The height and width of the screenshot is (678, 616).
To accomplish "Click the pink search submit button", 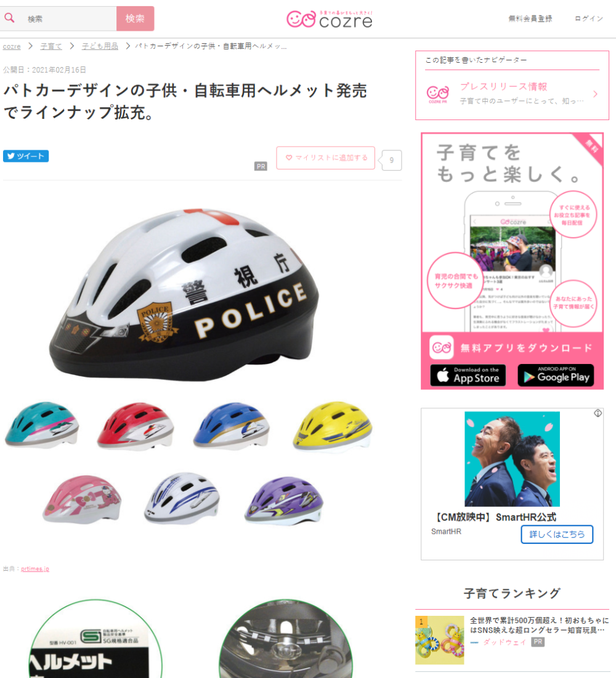I will (135, 18).
